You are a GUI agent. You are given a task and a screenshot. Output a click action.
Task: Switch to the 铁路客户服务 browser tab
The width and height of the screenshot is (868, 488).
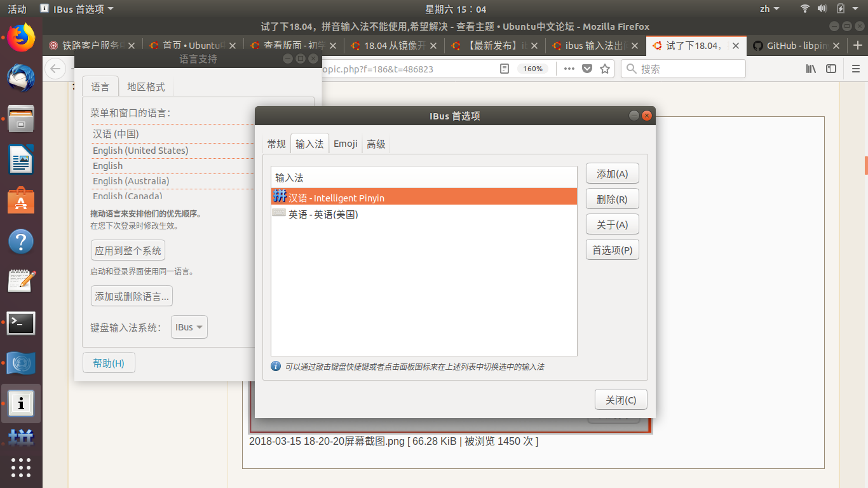92,46
